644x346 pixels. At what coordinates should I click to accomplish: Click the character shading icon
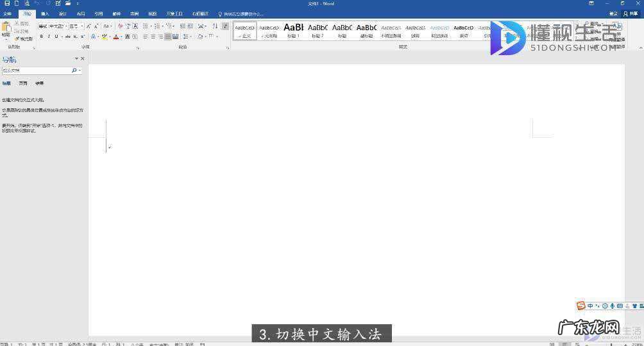127,37
